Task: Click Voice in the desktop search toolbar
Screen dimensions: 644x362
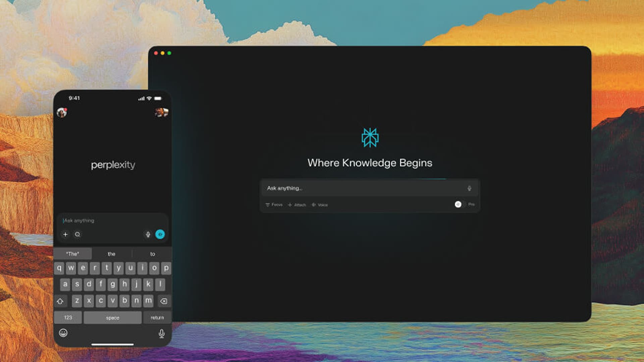Action: [x=320, y=205]
